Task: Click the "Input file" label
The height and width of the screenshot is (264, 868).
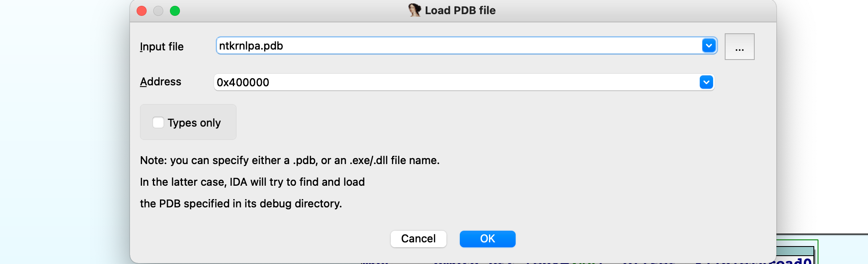Action: [162, 47]
